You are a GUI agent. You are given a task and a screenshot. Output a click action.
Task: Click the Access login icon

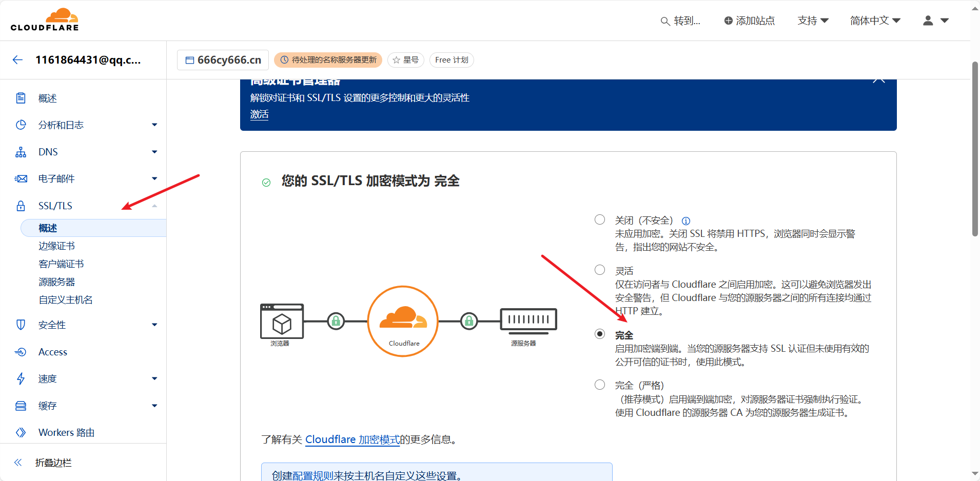tap(21, 352)
